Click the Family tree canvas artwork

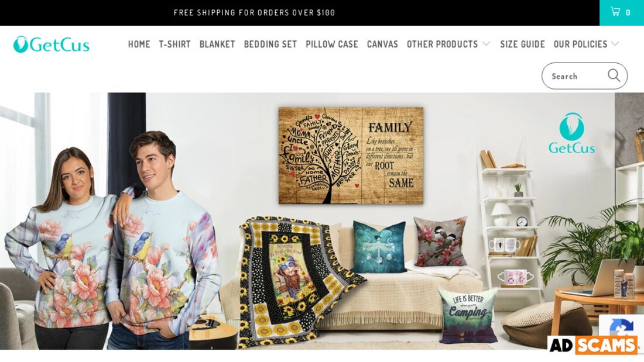351,156
